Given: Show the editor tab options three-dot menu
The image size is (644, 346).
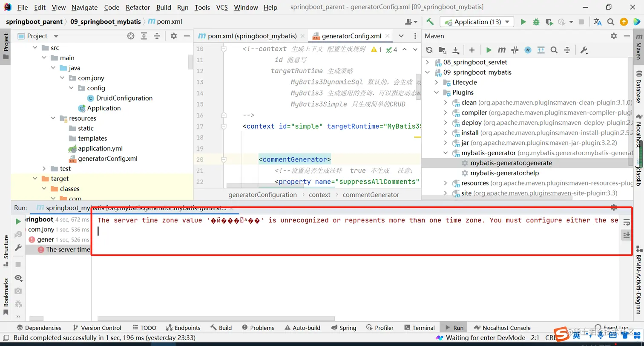Looking at the screenshot, I should (415, 36).
